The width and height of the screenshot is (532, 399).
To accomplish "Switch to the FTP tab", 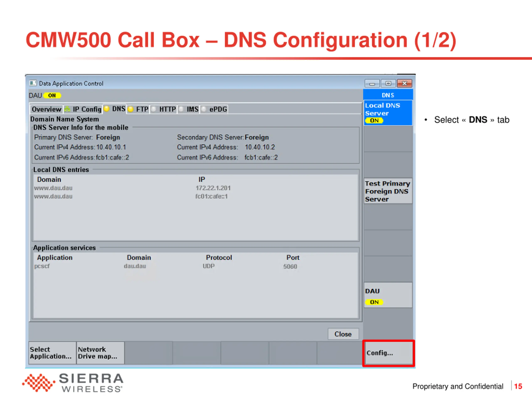I will 138,109.
